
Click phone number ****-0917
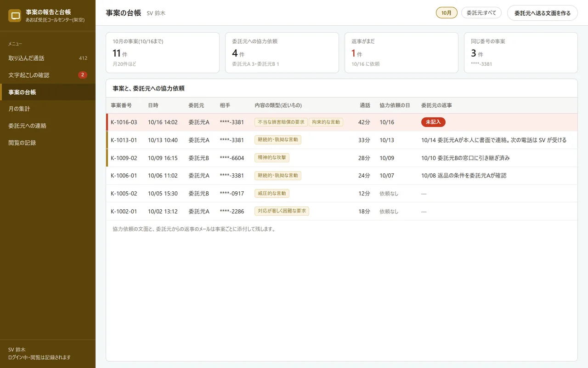[232, 194]
